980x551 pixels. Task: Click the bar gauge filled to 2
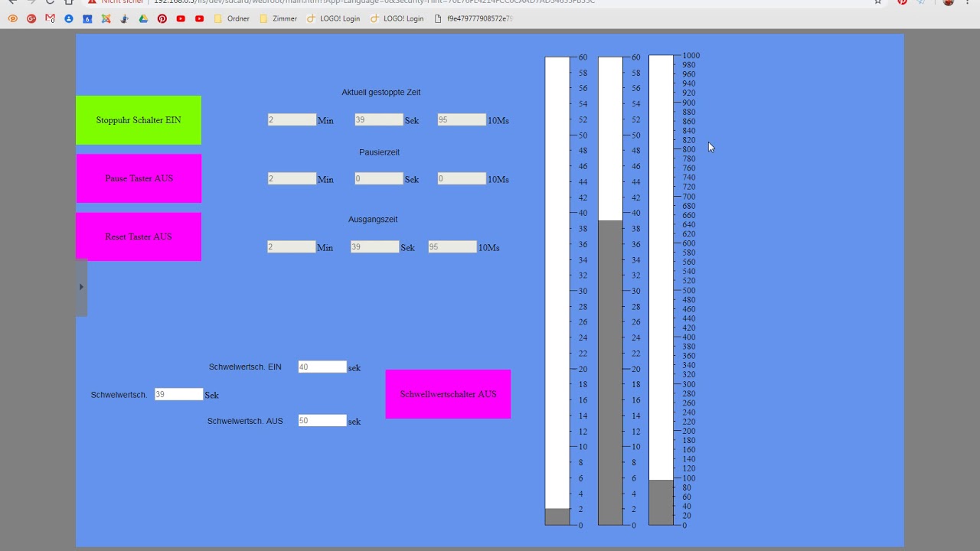point(557,291)
